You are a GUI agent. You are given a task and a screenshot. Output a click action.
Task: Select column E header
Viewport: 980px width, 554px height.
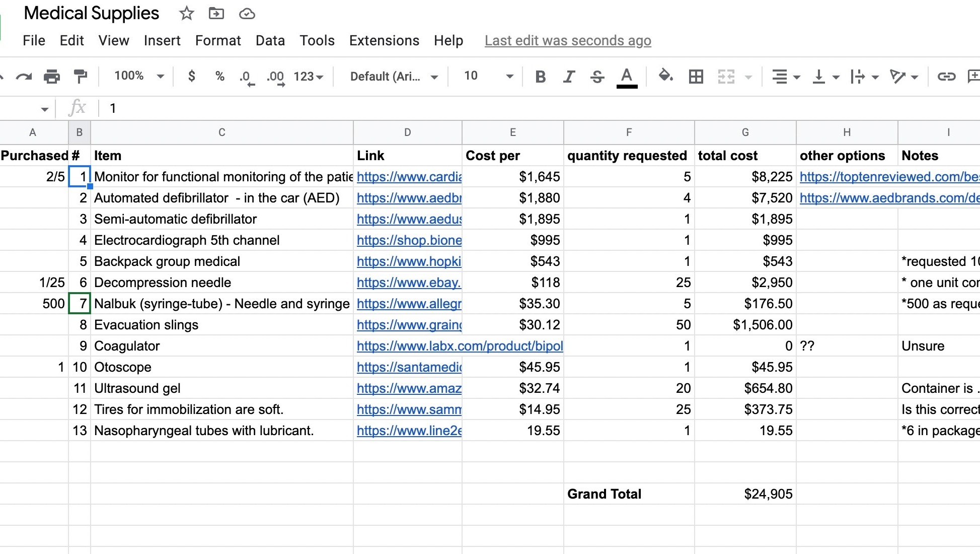pos(513,132)
